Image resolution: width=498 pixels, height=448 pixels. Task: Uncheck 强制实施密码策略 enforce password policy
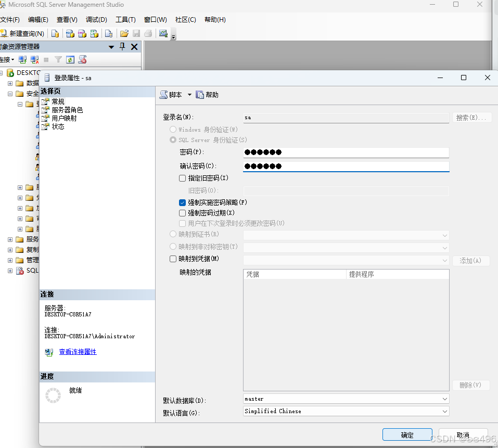(x=182, y=202)
